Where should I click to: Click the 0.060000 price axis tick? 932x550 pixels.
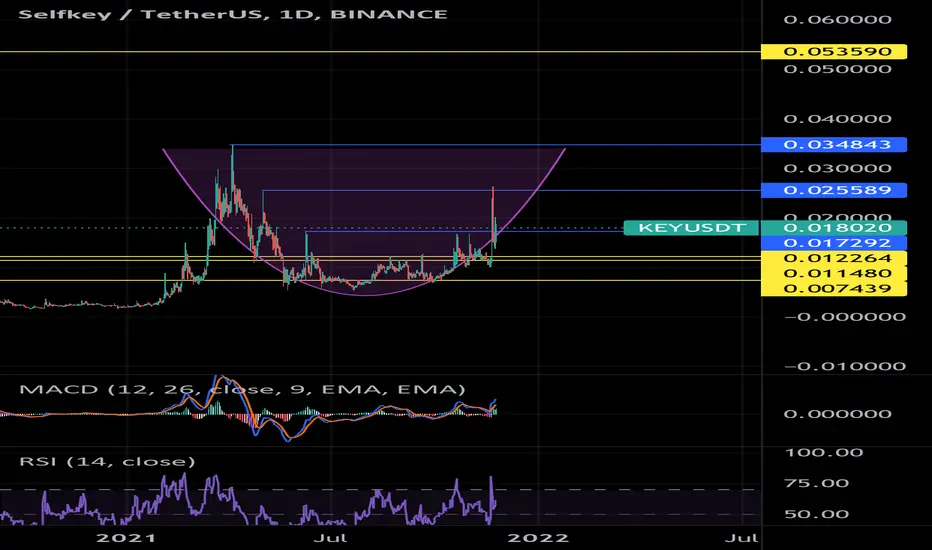(837, 20)
